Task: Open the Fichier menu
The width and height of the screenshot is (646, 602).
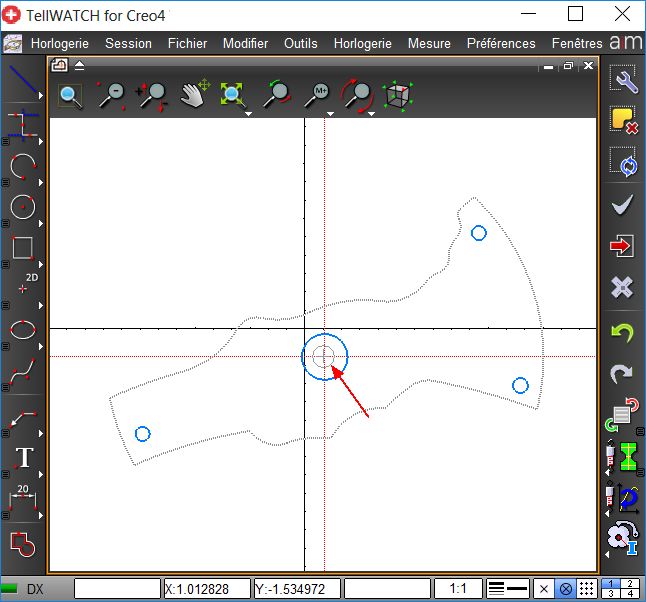Action: (x=187, y=43)
